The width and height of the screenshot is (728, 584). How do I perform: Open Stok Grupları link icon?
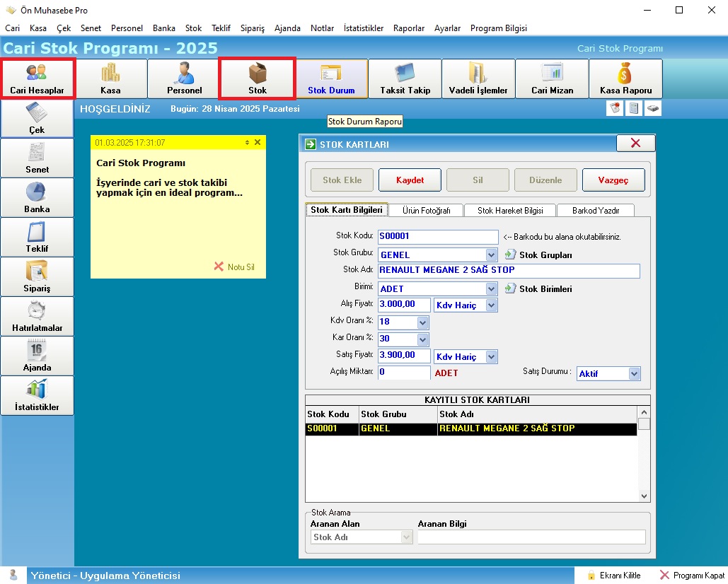[x=510, y=255]
